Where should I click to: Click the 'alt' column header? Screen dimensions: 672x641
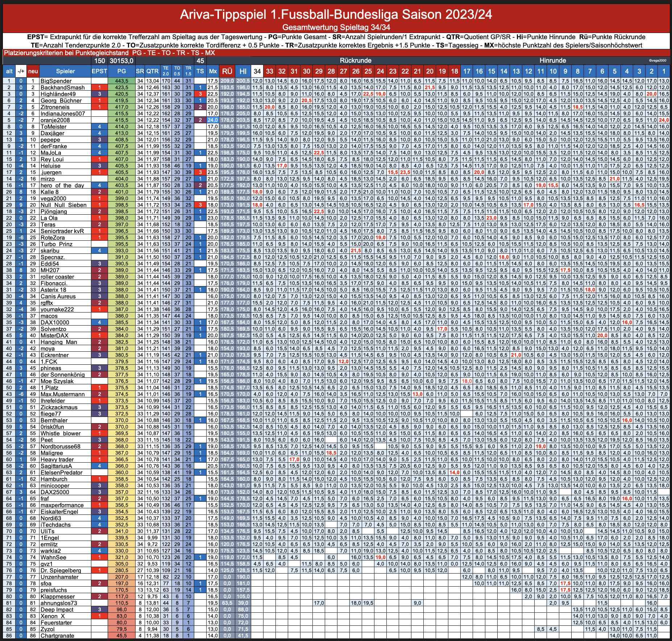(x=9, y=71)
